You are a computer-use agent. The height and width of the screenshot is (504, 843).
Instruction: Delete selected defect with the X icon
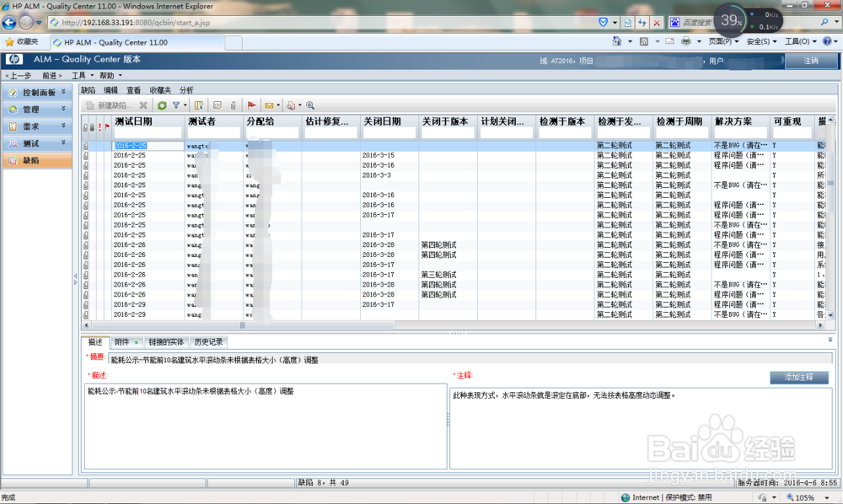[x=142, y=105]
